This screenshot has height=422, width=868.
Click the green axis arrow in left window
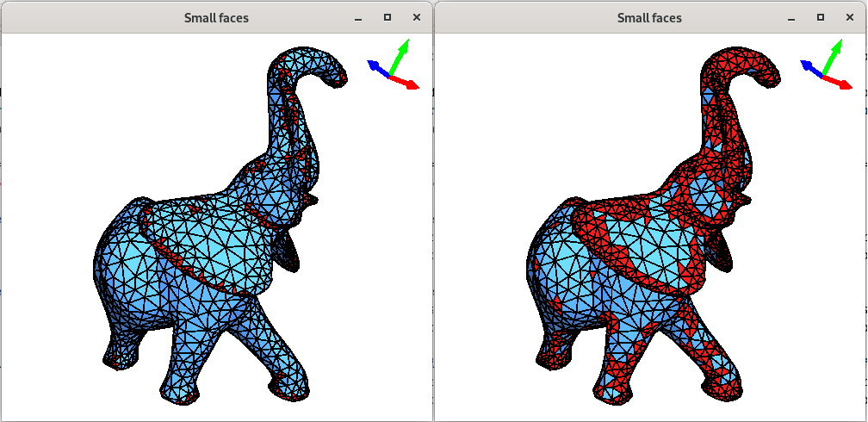click(399, 57)
